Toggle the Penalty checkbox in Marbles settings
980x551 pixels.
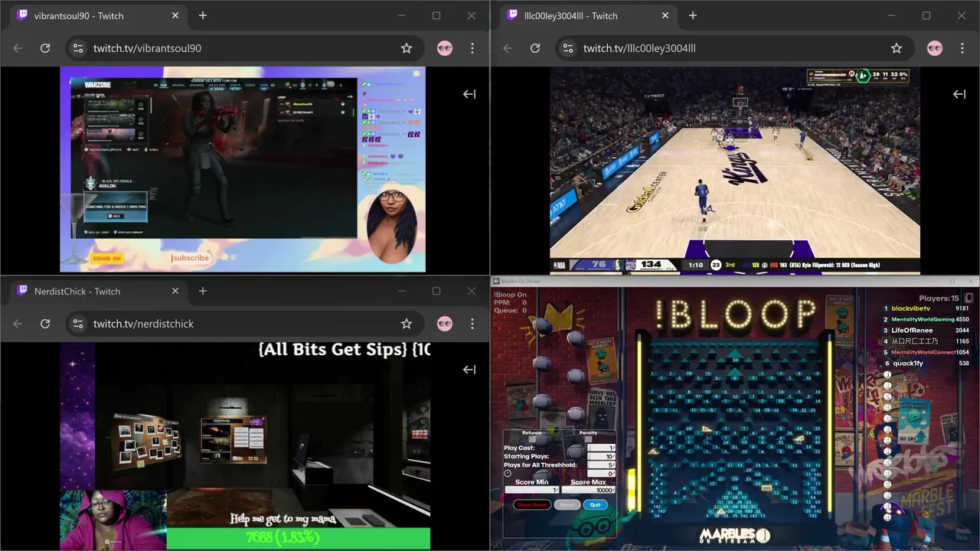pyautogui.click(x=588, y=439)
